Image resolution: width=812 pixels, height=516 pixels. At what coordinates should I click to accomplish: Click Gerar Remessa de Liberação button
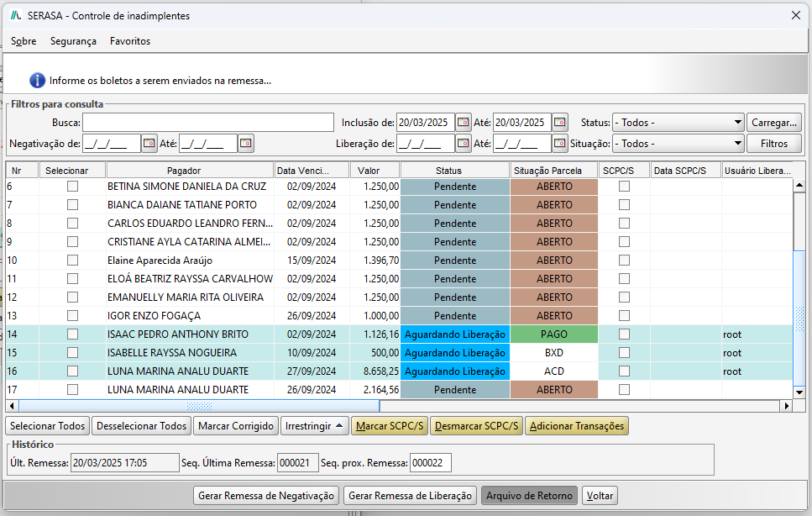point(410,496)
